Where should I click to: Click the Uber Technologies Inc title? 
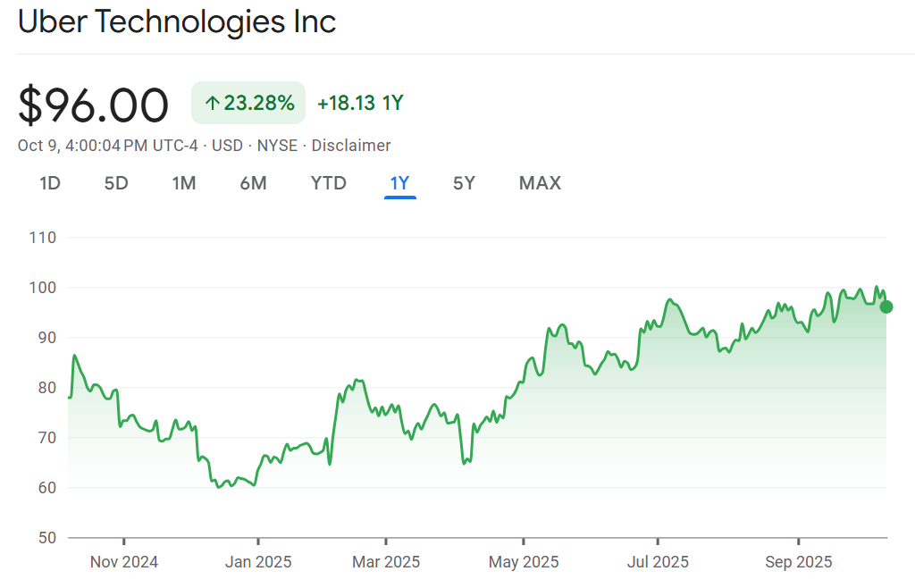pyautogui.click(x=177, y=22)
